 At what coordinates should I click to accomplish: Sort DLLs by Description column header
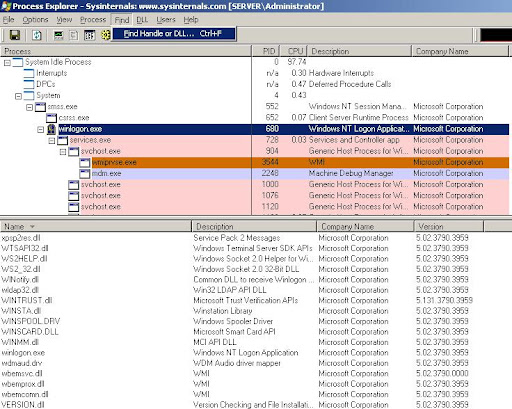[254, 227]
